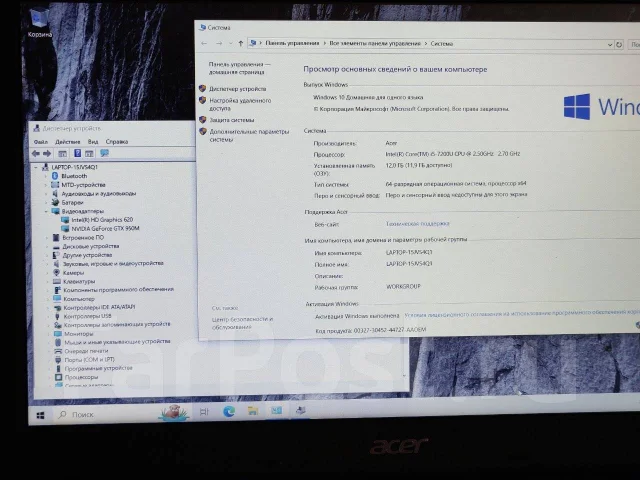Viewport: 640px width, 480px height.
Task: Select the Очереди печати category
Action: (86, 351)
